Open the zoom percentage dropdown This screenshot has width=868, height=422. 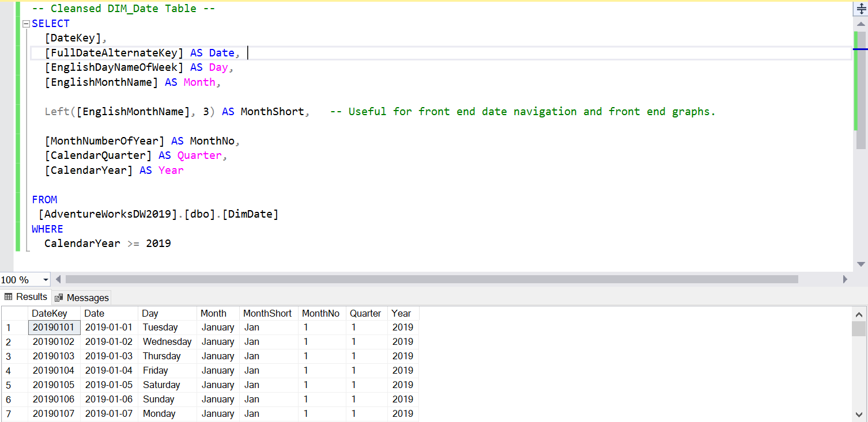click(x=46, y=279)
